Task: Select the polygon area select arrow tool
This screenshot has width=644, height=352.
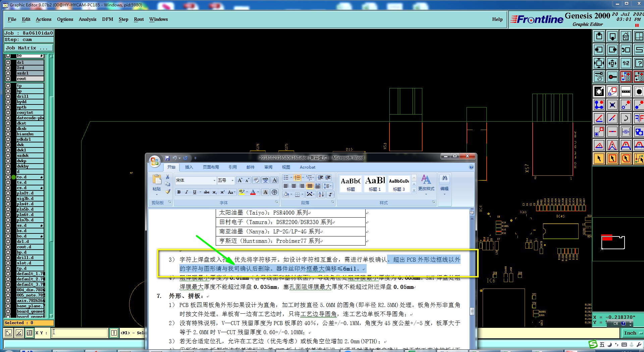Action: coord(626,159)
